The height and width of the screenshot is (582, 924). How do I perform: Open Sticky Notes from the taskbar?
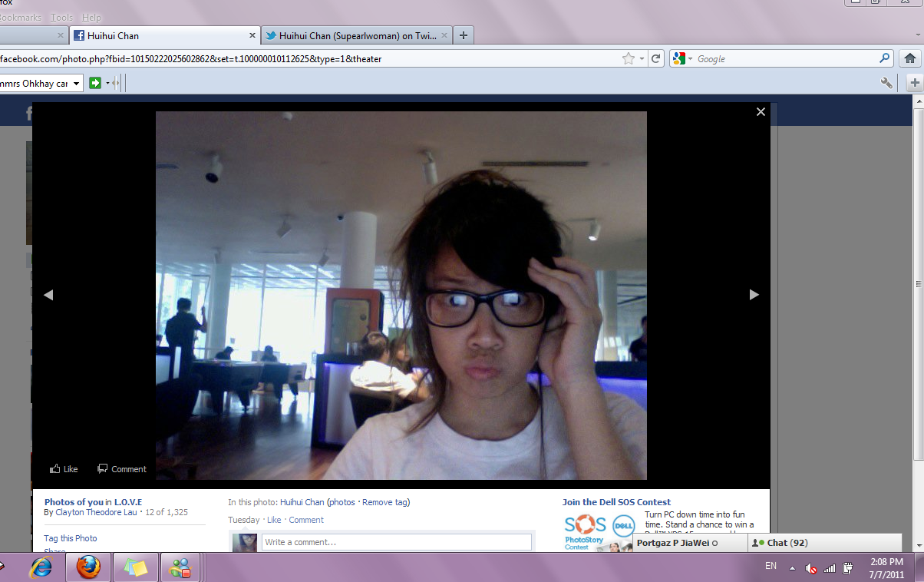(135, 568)
